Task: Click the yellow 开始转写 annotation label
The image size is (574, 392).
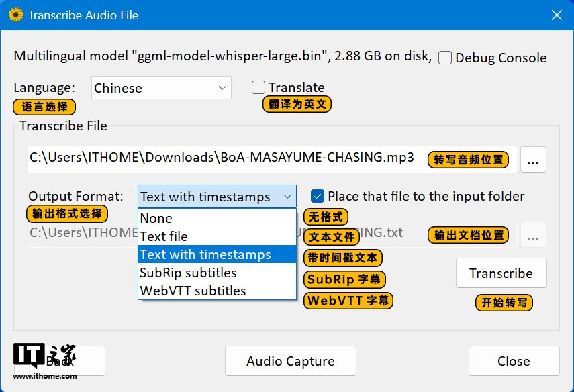Action: click(504, 303)
